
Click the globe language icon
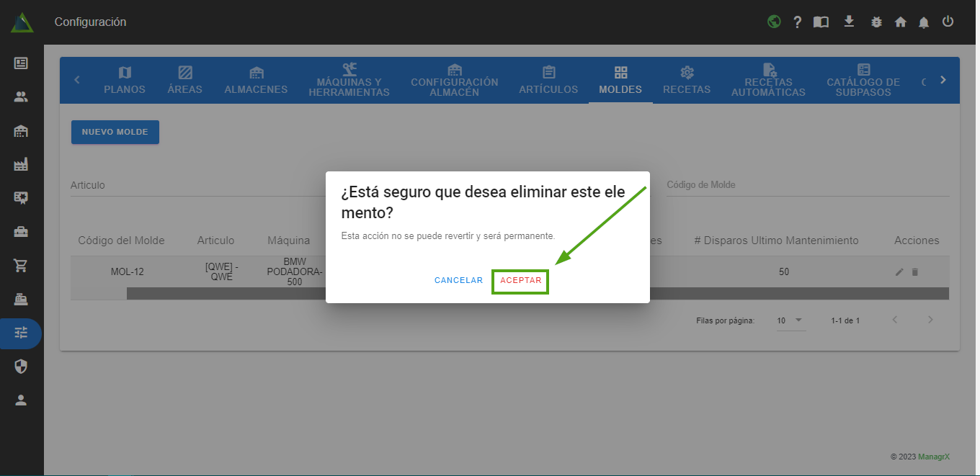774,22
